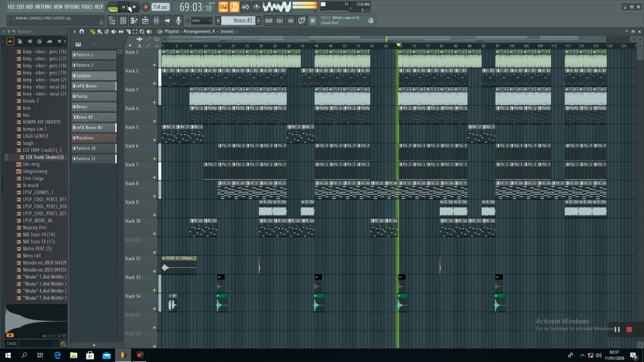Toggle the Playlist snap magnet icon
The image size is (644, 362).
[x=82, y=32]
